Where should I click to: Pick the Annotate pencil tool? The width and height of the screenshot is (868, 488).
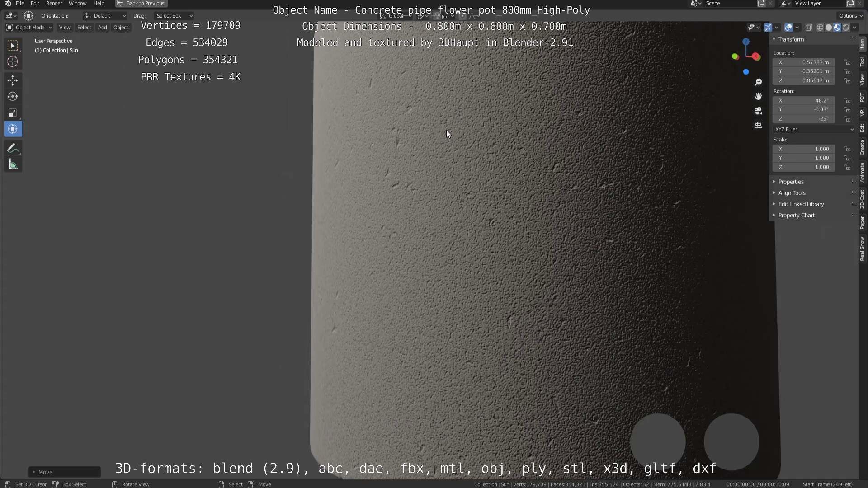[x=13, y=148]
